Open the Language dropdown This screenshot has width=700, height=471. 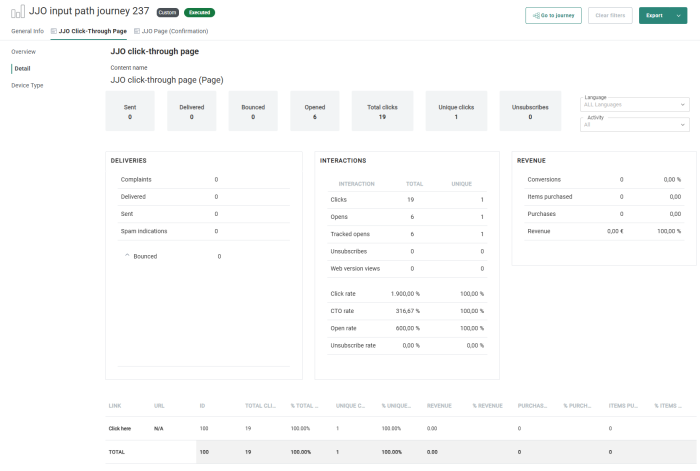pos(635,103)
